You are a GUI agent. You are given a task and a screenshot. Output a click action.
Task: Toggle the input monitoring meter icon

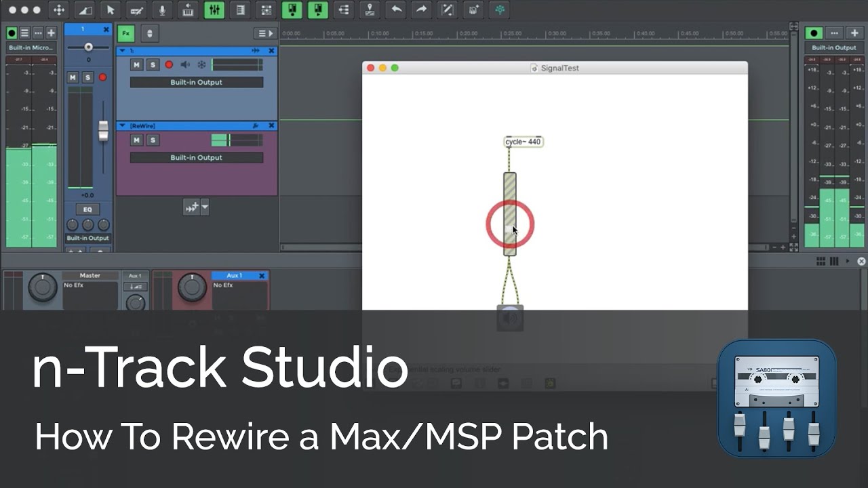(292, 10)
